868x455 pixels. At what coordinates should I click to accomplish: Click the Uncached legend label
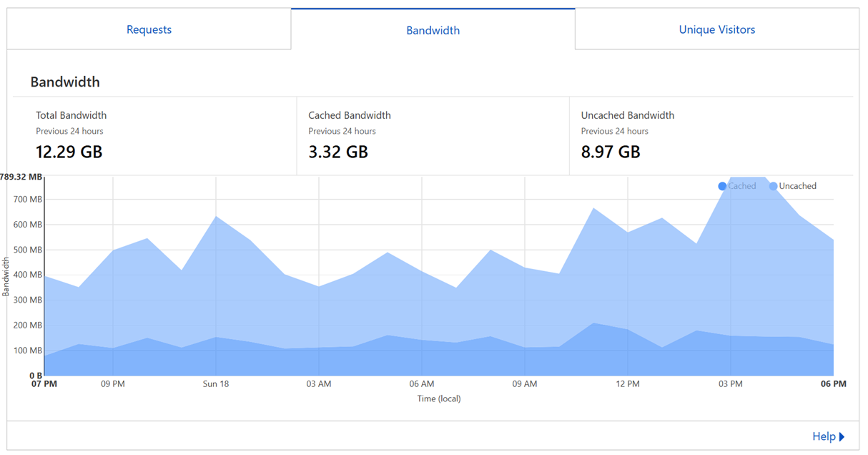click(x=797, y=186)
